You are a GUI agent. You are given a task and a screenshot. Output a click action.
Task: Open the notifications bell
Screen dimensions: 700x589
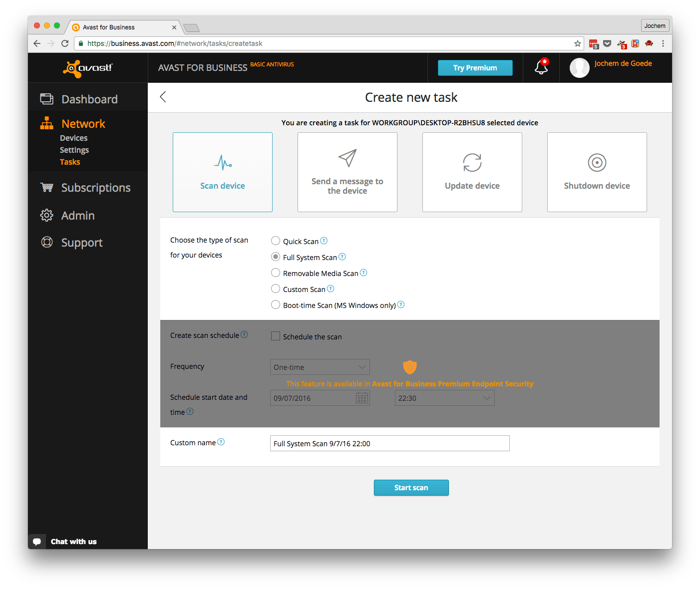(541, 66)
